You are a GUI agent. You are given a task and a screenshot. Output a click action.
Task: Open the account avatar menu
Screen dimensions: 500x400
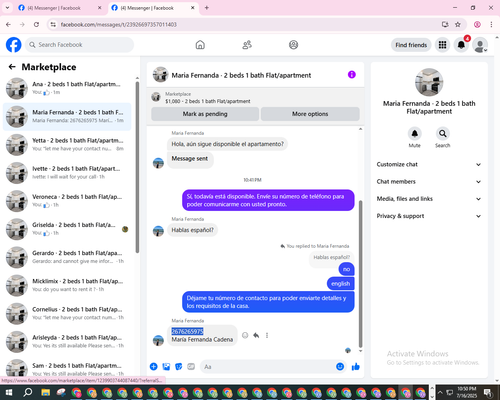point(480,45)
